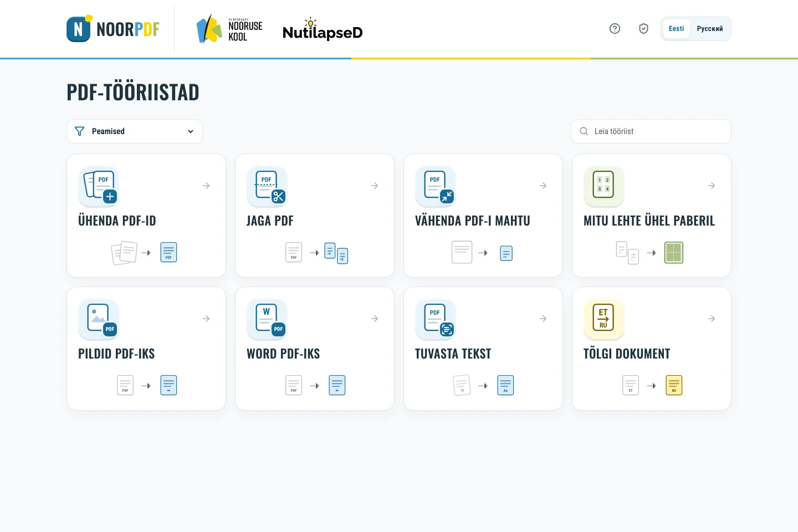This screenshot has width=798, height=532.
Task: Click the privacy shield icon
Action: (643, 29)
